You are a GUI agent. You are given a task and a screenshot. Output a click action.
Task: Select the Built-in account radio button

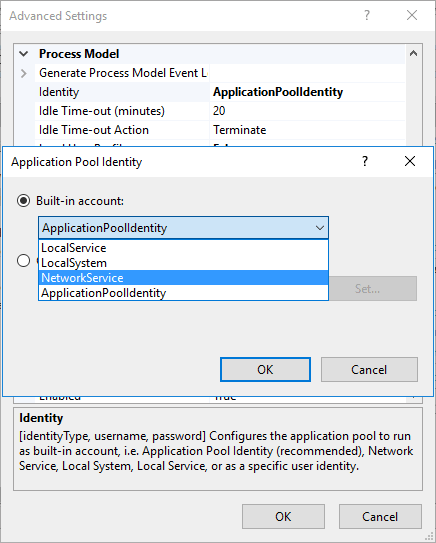[x=24, y=201]
